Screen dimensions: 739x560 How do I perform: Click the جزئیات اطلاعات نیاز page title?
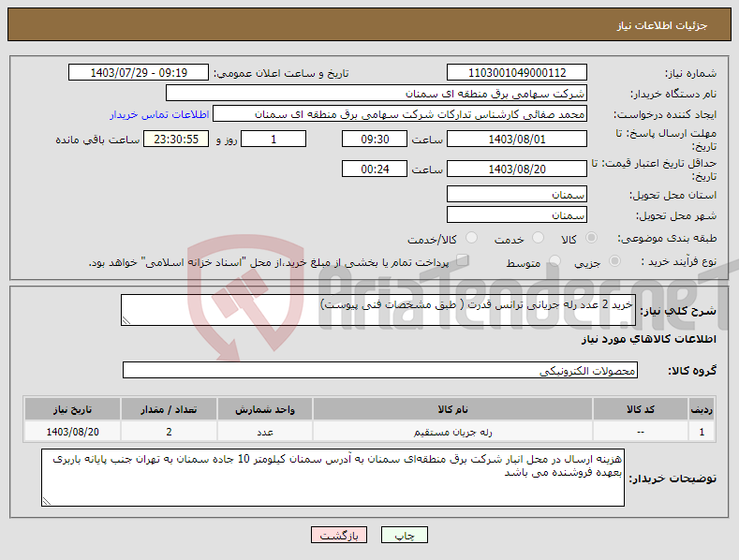[661, 25]
